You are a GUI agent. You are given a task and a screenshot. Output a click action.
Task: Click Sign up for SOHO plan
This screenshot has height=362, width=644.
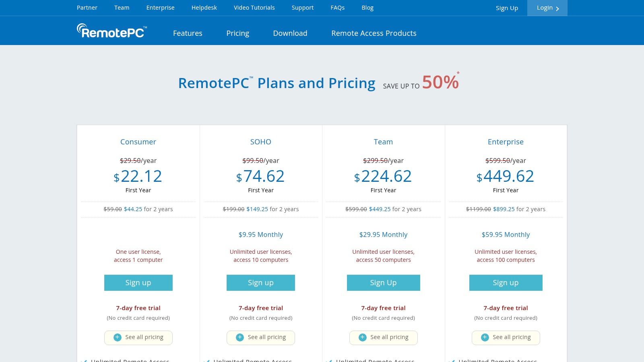coord(260,283)
